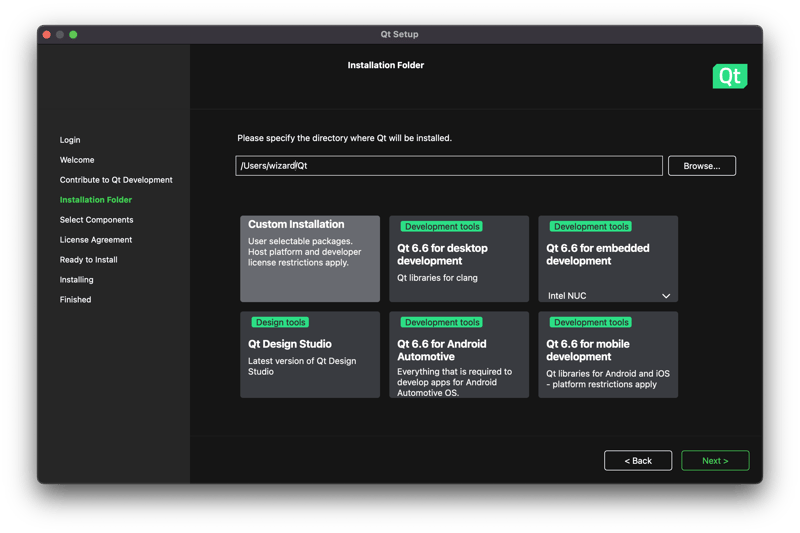Click Development tools tag on embedded card
The width and height of the screenshot is (800, 533).
(591, 226)
